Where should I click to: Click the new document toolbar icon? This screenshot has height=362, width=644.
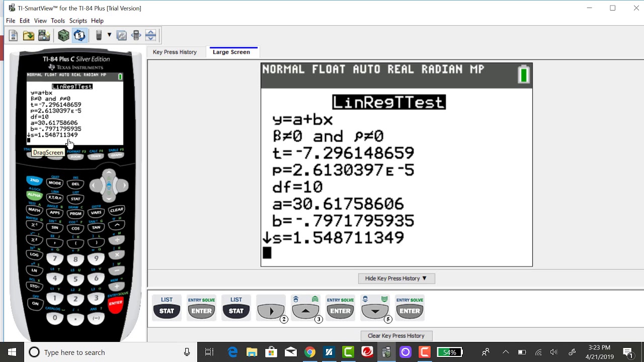[x=14, y=35]
